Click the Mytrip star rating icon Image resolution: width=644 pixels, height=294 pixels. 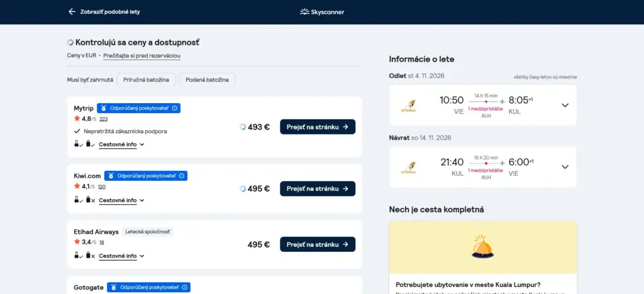pyautogui.click(x=77, y=119)
